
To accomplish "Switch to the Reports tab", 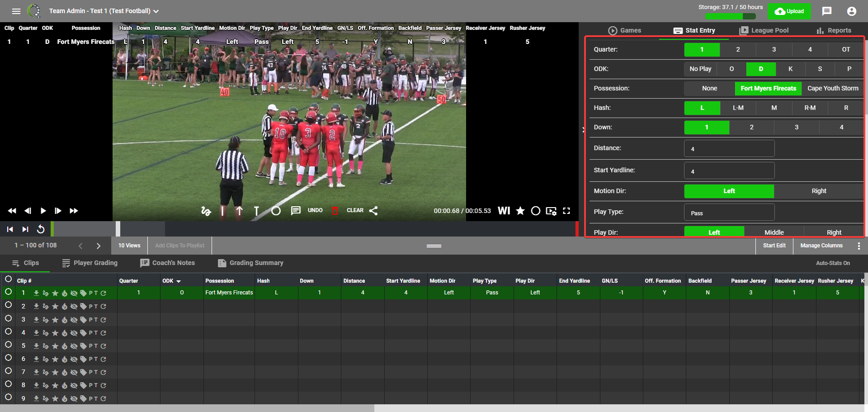I will pyautogui.click(x=834, y=30).
